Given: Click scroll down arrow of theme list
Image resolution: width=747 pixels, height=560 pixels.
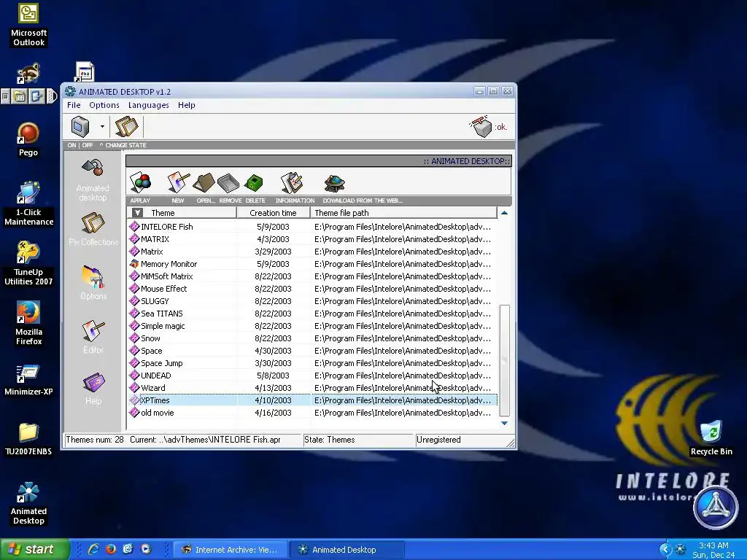Looking at the screenshot, I should tap(504, 423).
